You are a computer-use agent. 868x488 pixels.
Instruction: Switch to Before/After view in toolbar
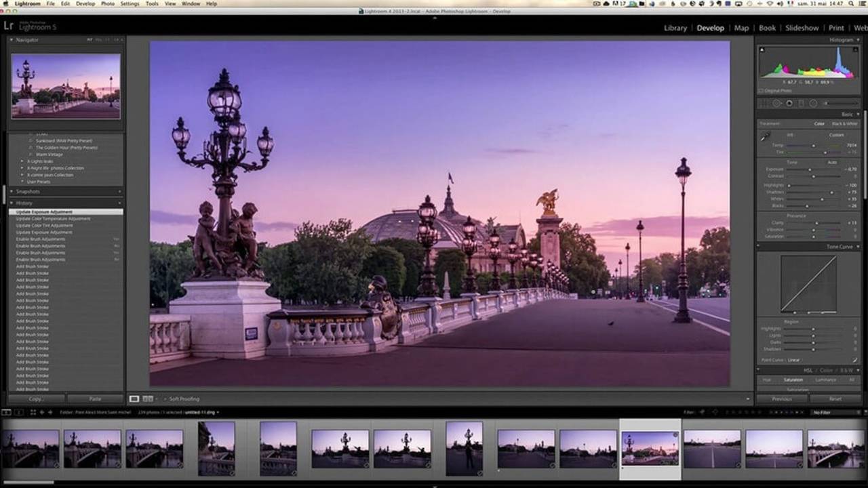click(149, 399)
